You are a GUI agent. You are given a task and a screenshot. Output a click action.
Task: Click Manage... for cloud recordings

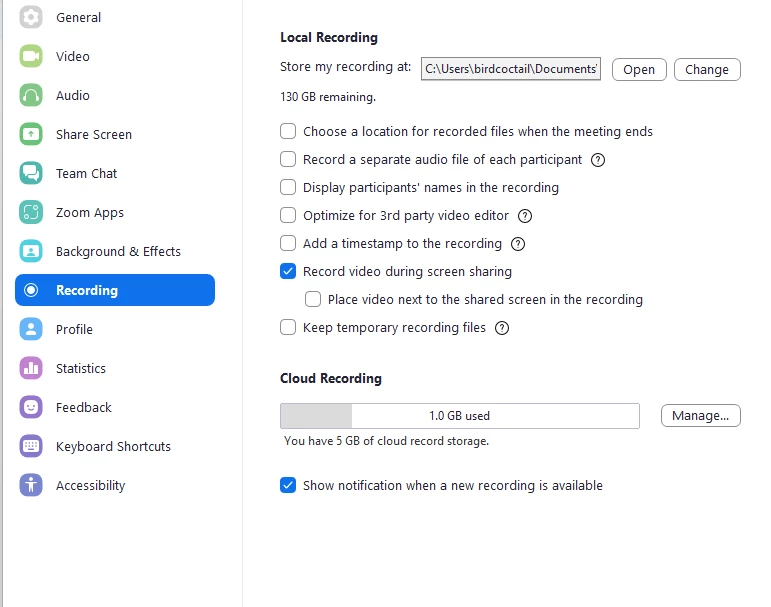701,416
